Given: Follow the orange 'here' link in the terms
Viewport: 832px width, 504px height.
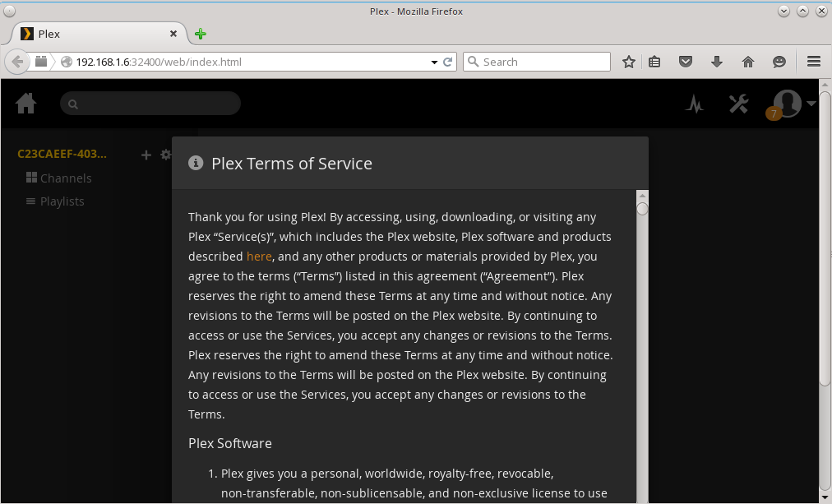Looking at the screenshot, I should click(x=259, y=257).
